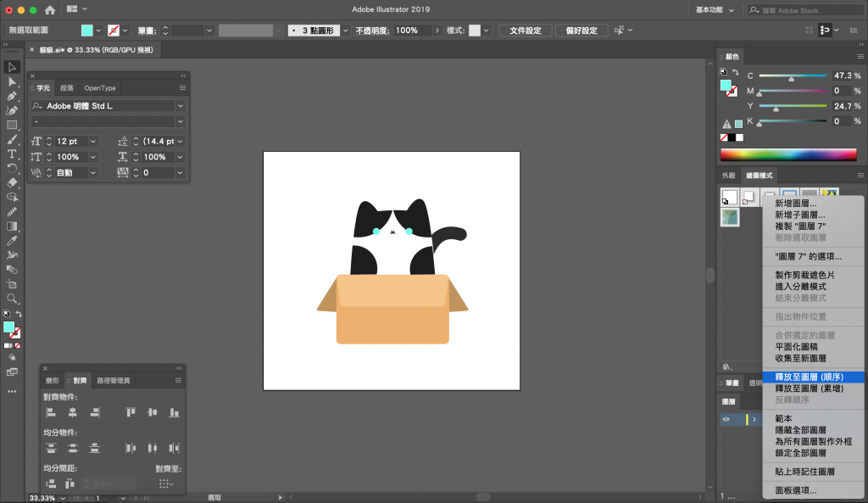Open the Adobe 明體 Std L font dropdown
The image size is (868, 503).
[181, 106]
